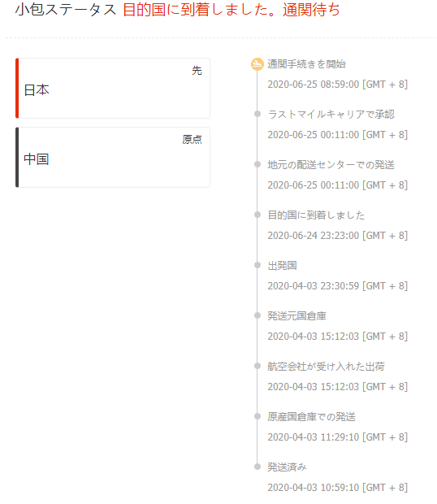Click the 発送元国倉庫 timeline dot

pos(257,315)
